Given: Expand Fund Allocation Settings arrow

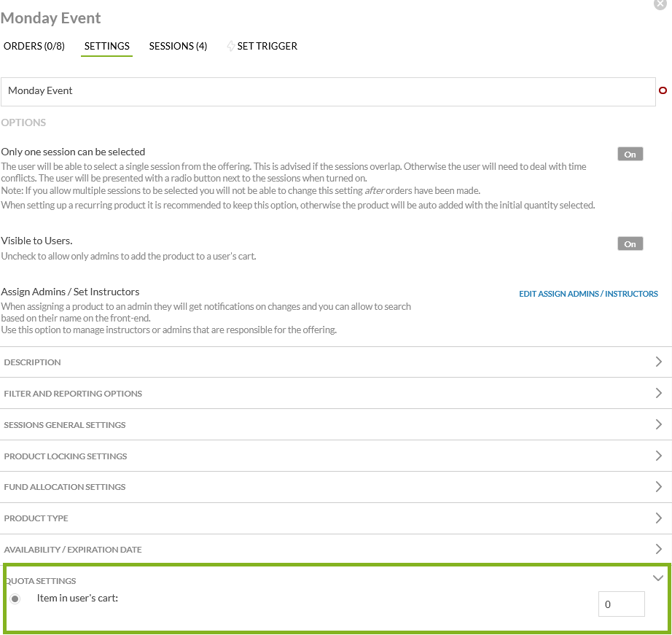Looking at the screenshot, I should coord(658,487).
